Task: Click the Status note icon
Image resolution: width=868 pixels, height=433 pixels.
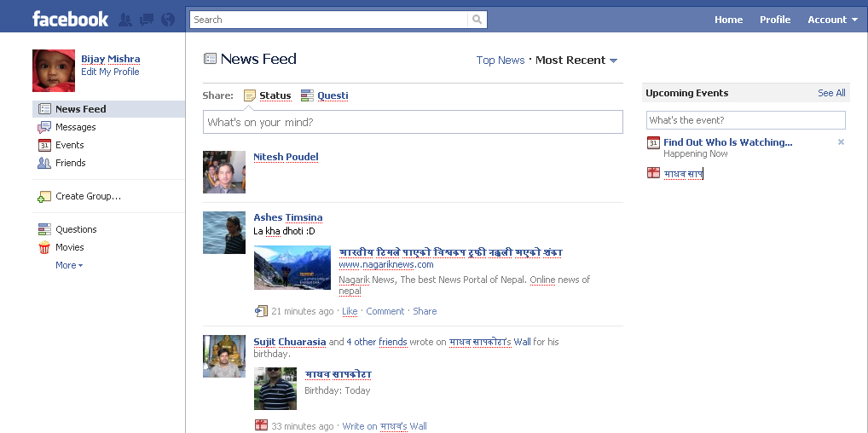Action: tap(250, 95)
